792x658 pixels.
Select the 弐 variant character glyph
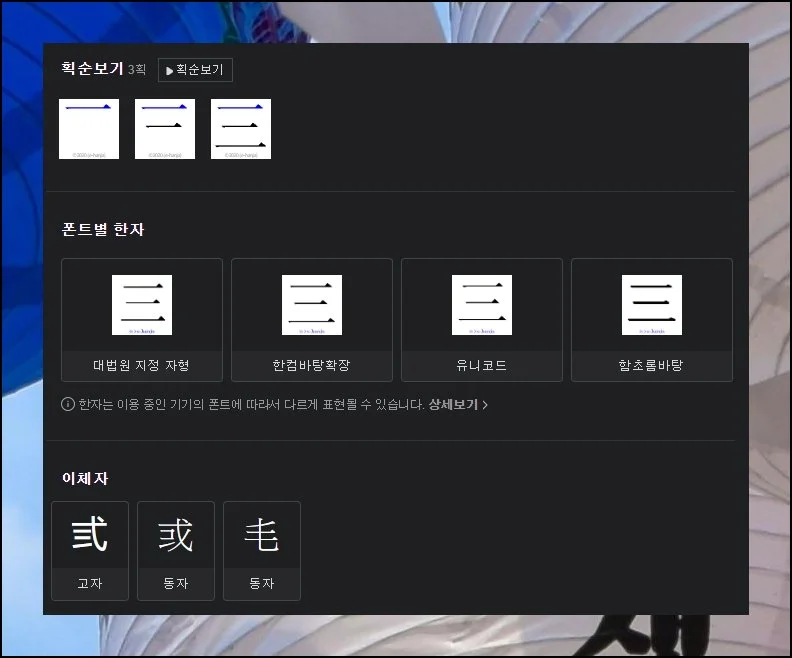click(x=176, y=535)
